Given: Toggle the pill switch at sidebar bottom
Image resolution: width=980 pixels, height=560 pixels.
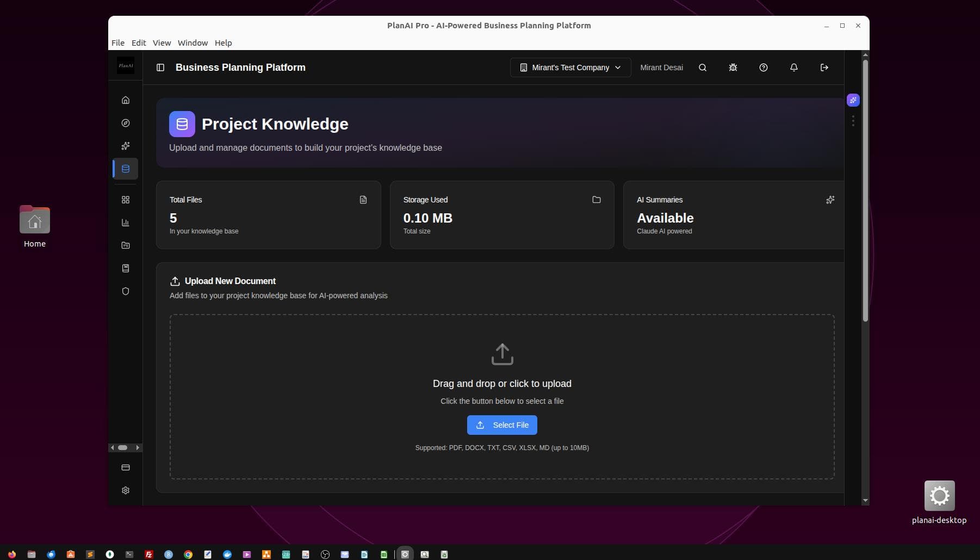Looking at the screenshot, I should [x=124, y=447].
